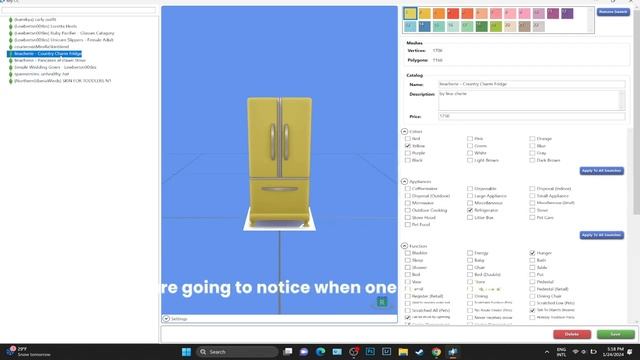Open the Mail app from the taskbar
This screenshot has width=640, height=360.
[x=337, y=352]
